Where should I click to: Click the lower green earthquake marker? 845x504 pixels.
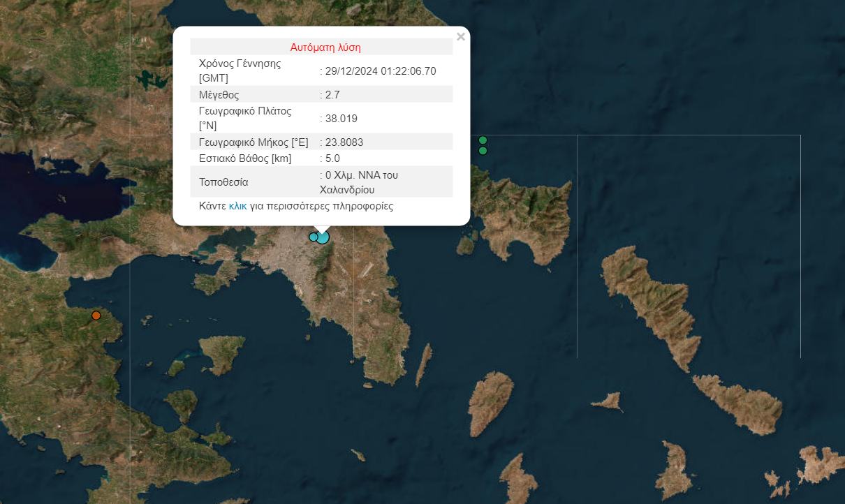point(483,151)
